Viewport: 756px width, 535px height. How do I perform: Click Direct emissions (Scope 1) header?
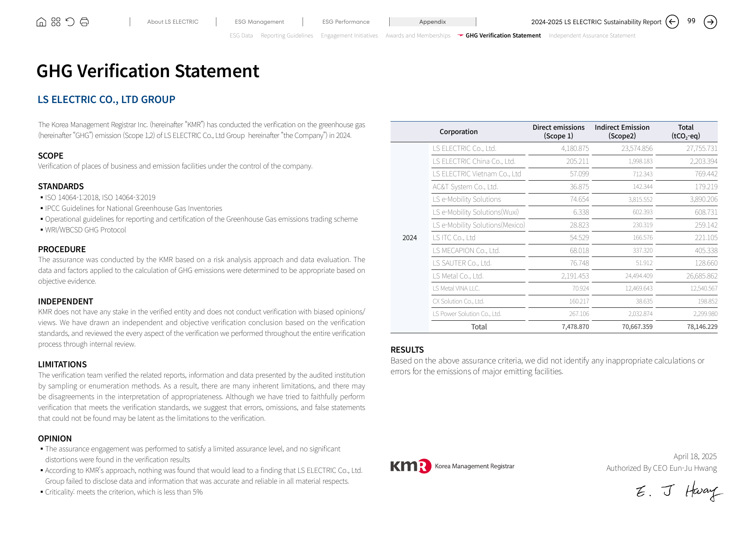click(559, 132)
